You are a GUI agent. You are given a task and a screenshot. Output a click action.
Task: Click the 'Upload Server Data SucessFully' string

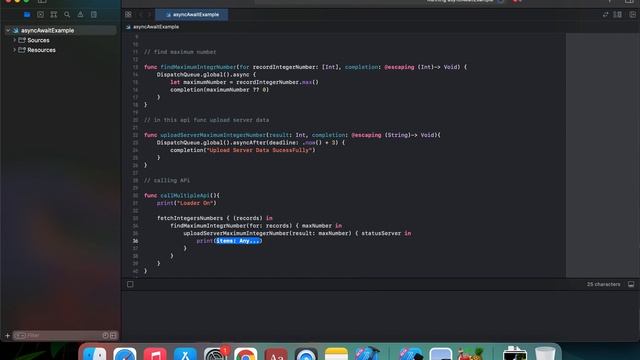[x=260, y=150]
